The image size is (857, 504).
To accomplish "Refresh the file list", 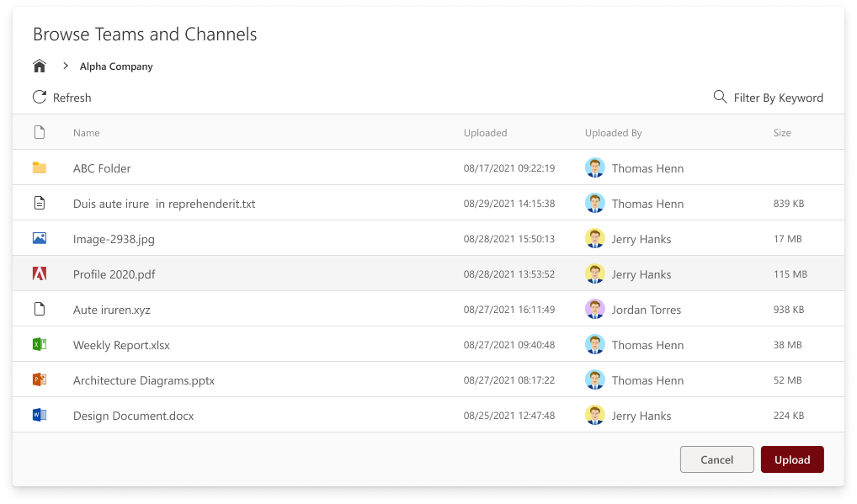I will pyautogui.click(x=61, y=97).
